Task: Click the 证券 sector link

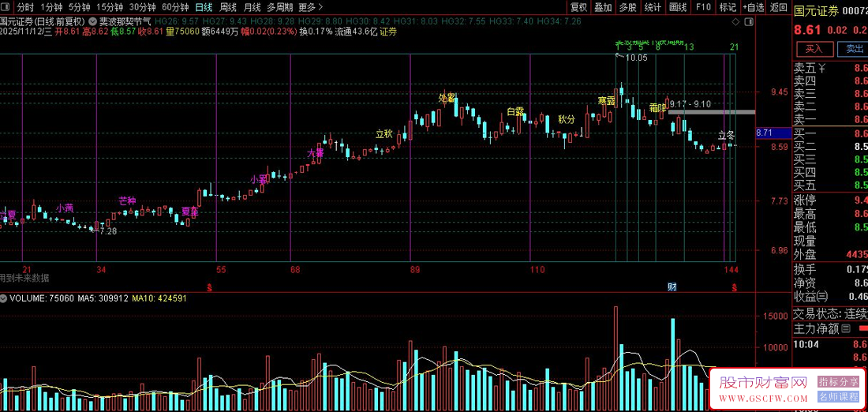Action: pos(388,32)
